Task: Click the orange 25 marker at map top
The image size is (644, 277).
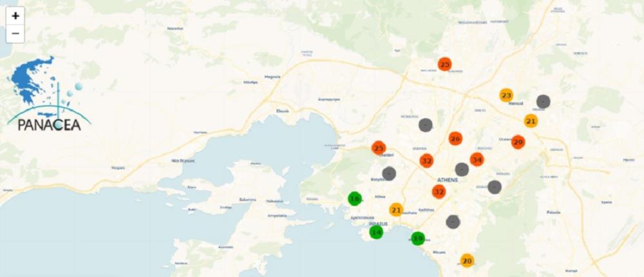Action: pyautogui.click(x=444, y=64)
